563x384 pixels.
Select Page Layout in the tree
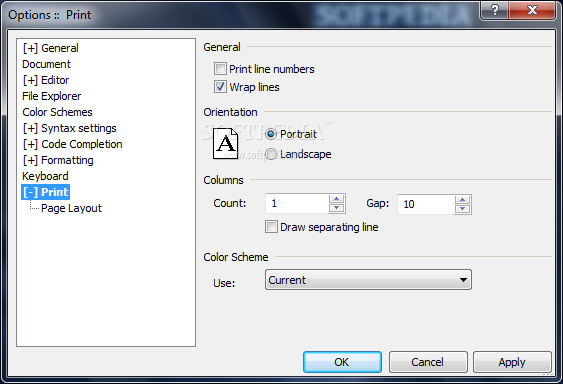click(71, 208)
